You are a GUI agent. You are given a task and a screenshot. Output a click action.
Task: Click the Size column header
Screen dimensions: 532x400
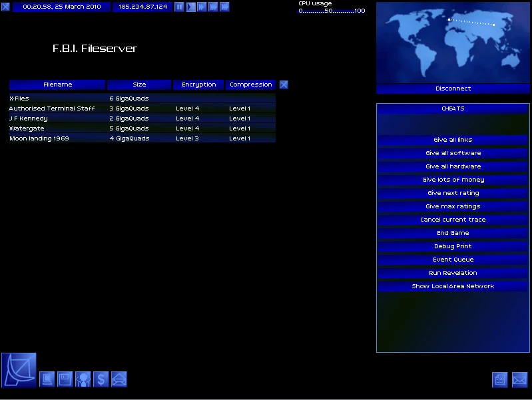[139, 85]
